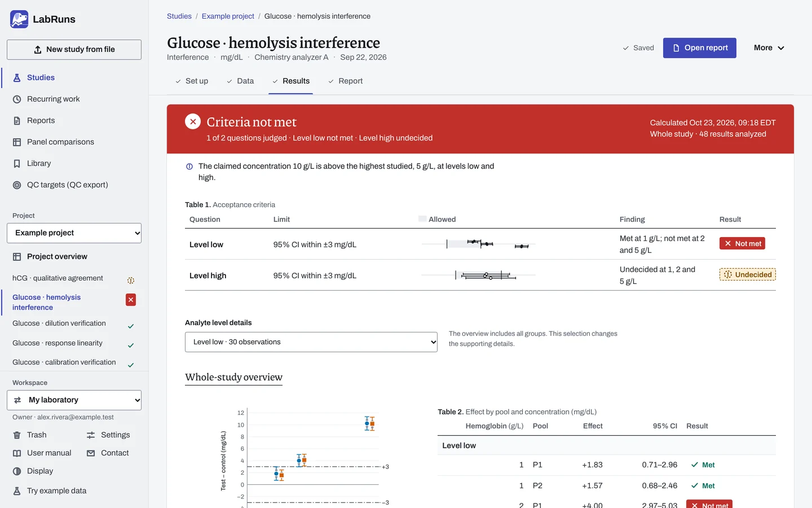Click the red failed status icon beside Glucose hemolysis interference
Image resolution: width=812 pixels, height=508 pixels.
click(131, 300)
